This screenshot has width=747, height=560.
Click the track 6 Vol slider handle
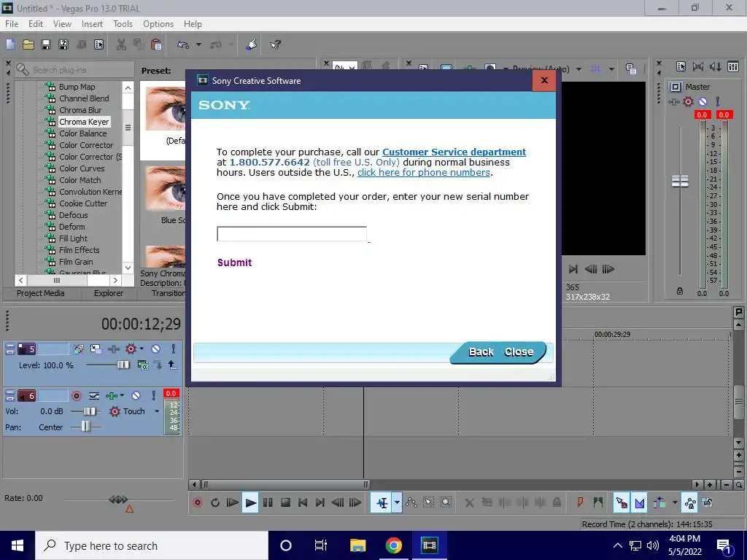(x=90, y=411)
